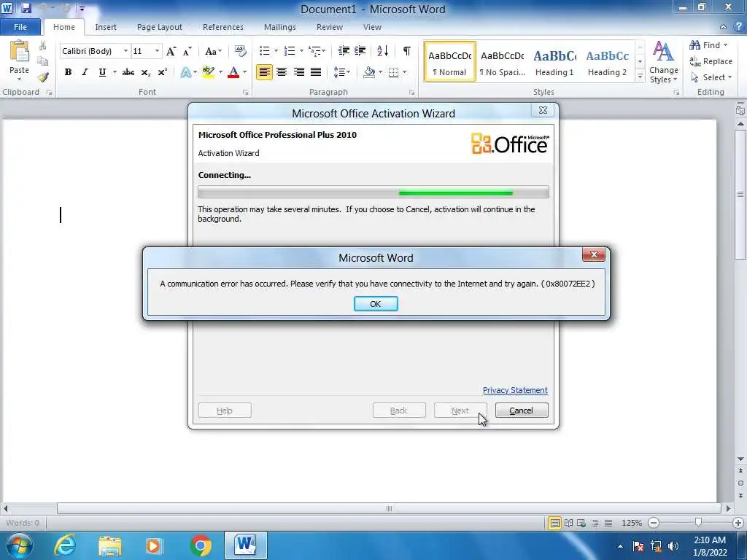
Task: Switch to Full Screen Reading view
Action: coord(568,523)
